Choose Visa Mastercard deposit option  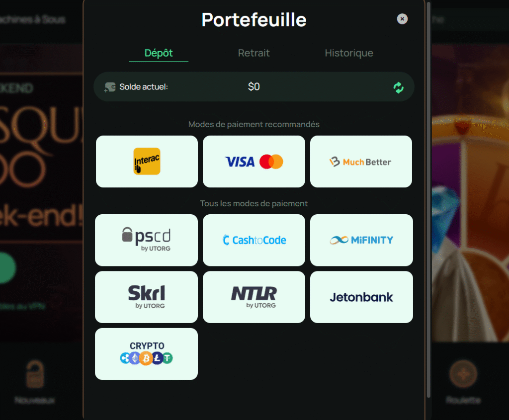pyautogui.click(x=254, y=162)
